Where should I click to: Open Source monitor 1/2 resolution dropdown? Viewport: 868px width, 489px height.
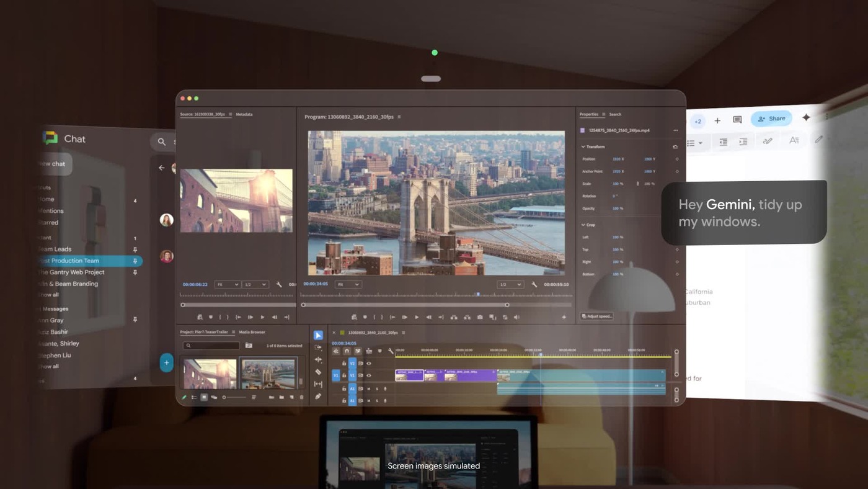click(x=254, y=284)
